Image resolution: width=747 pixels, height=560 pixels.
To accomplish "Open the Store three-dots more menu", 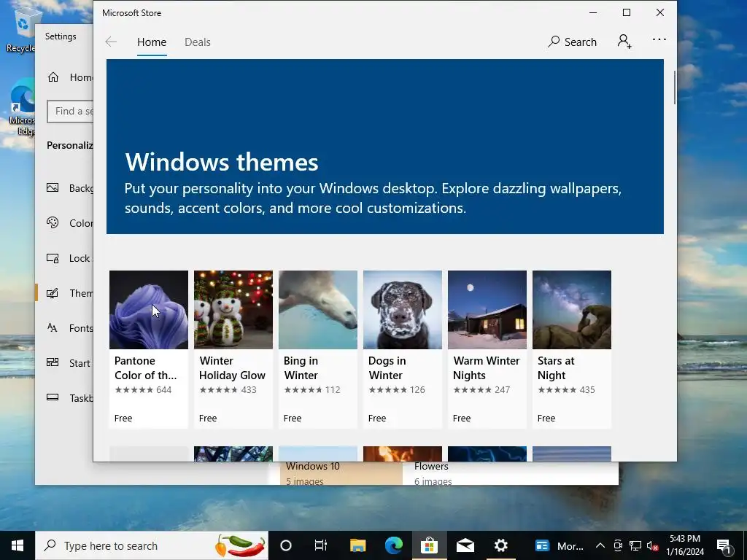I will pos(659,39).
